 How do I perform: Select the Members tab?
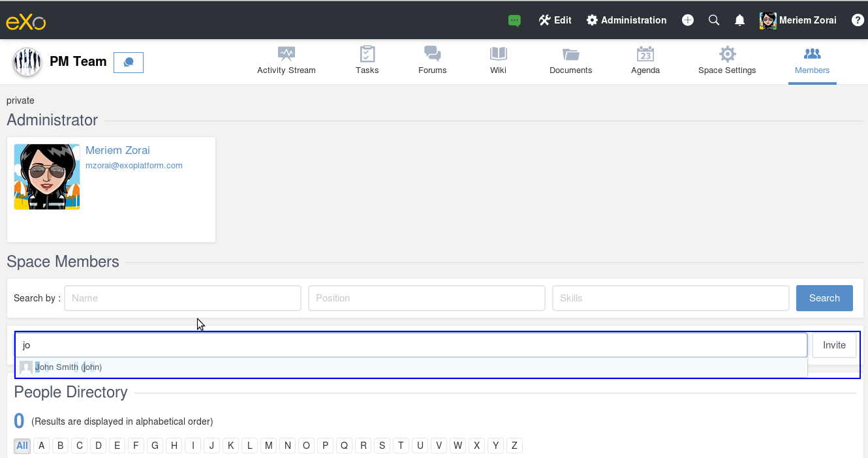813,61
